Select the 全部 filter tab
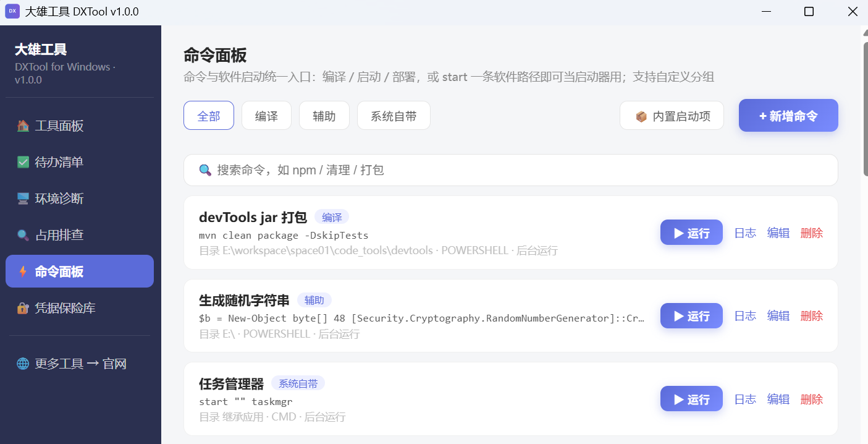868x444 pixels. pos(209,116)
